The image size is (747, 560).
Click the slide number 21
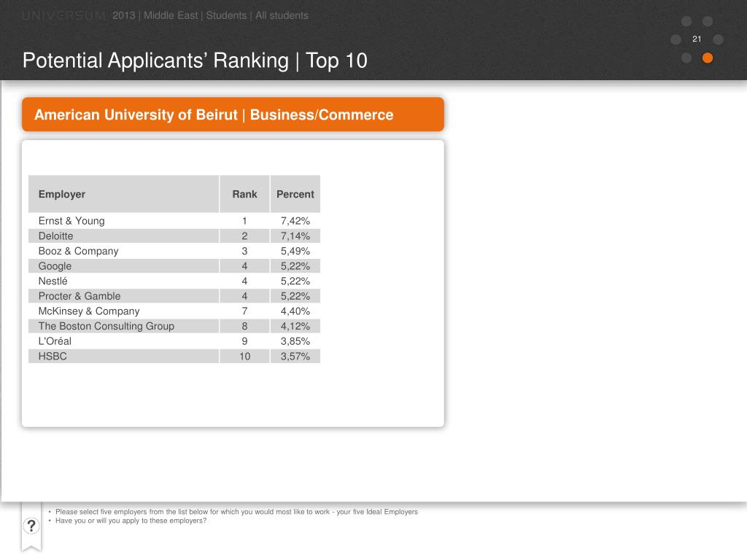[697, 39]
